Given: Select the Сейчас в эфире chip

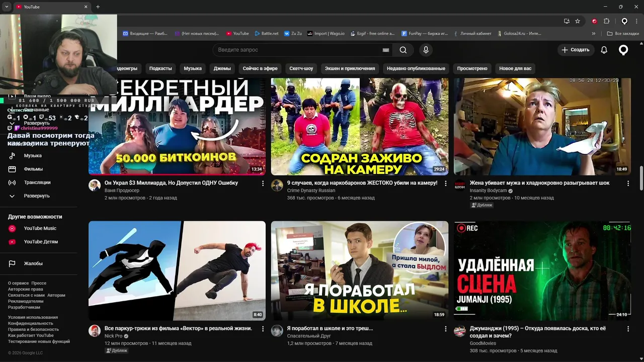Looking at the screenshot, I should coord(260,68).
